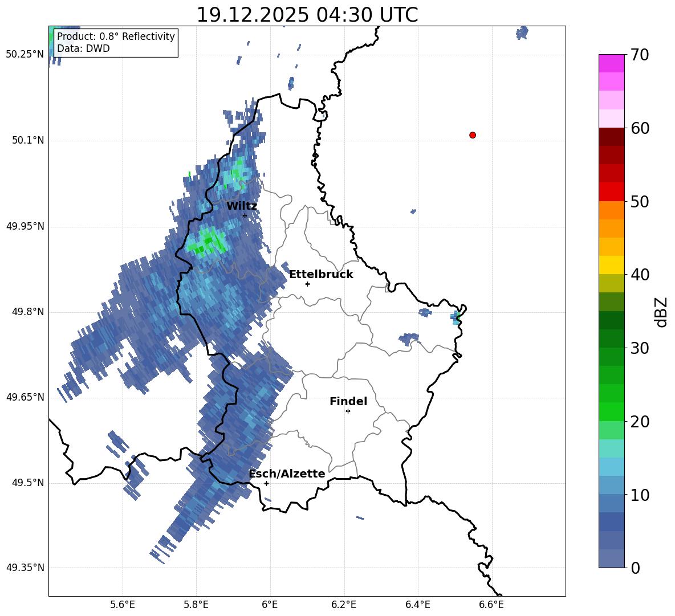Click the small radar echo at Luxembourg's eastern tip
Image resolution: width=675 pixels, height=616 pixels.
(456, 317)
